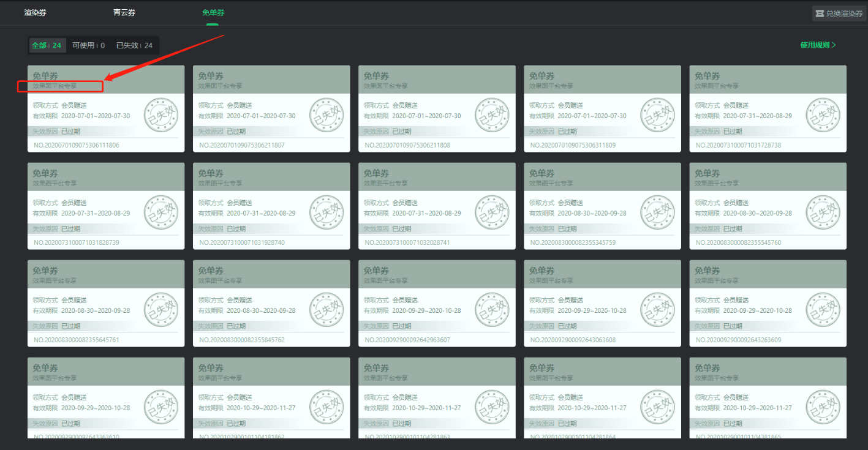The height and width of the screenshot is (450, 868).
Task: Show all coupons with 全部 24 filter
Action: pos(47,45)
